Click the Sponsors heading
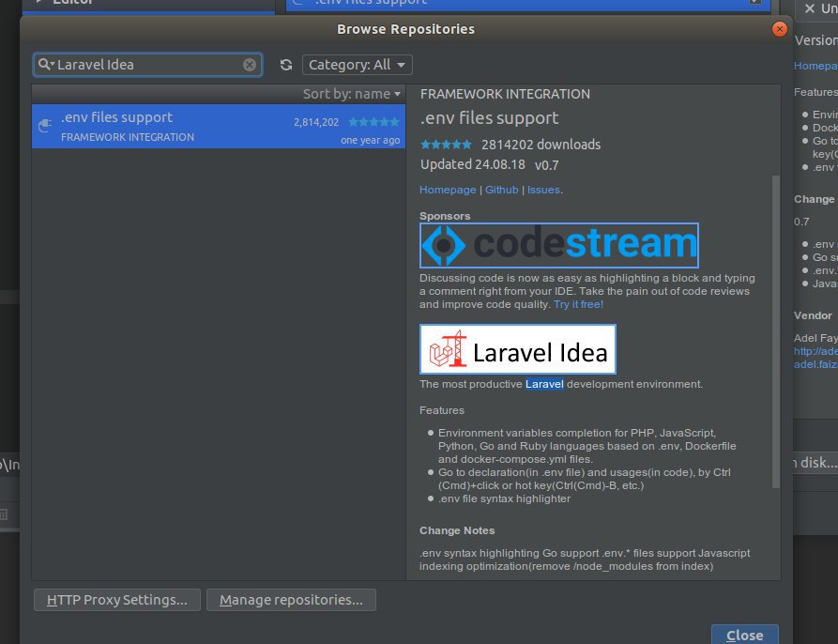The width and height of the screenshot is (838, 644). pyautogui.click(x=445, y=216)
